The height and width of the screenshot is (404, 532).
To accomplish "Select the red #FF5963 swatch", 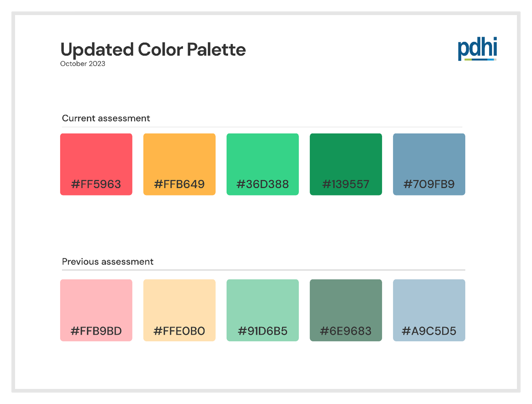I will (96, 164).
